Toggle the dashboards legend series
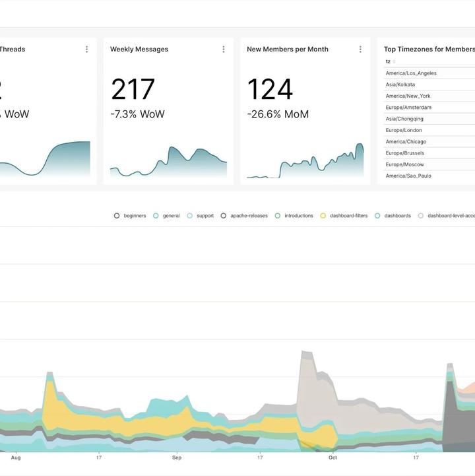The image size is (475, 476). point(393,216)
